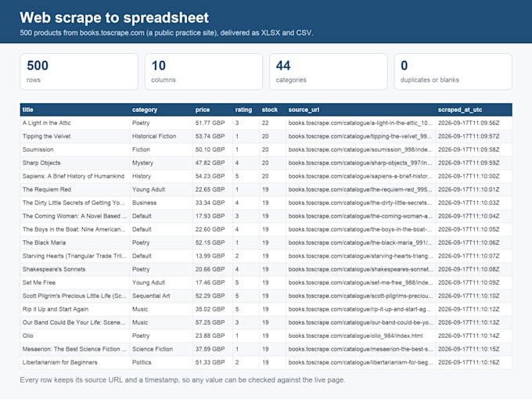Image resolution: width=532 pixels, height=399 pixels.
Task: Click 'Sapiens: A Brief History of Humankind'
Action: tap(74, 176)
